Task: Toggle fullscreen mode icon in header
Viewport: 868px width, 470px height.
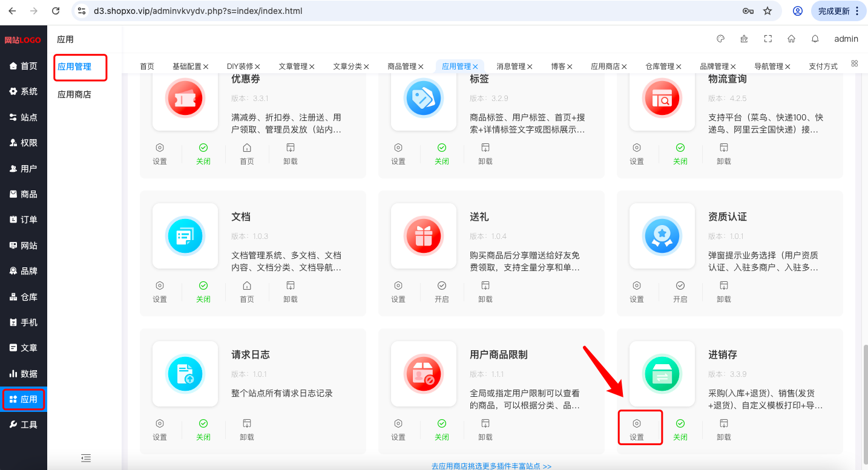Action: [768, 39]
